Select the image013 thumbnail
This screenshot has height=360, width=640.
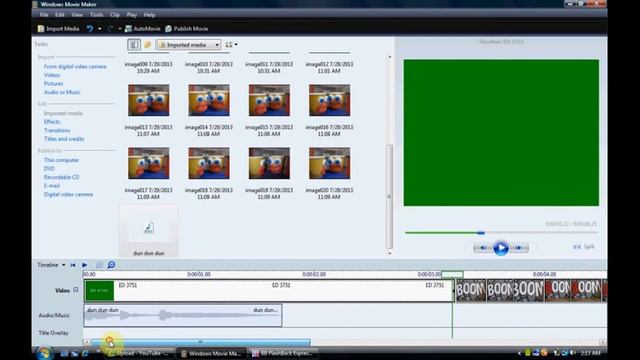tap(149, 100)
